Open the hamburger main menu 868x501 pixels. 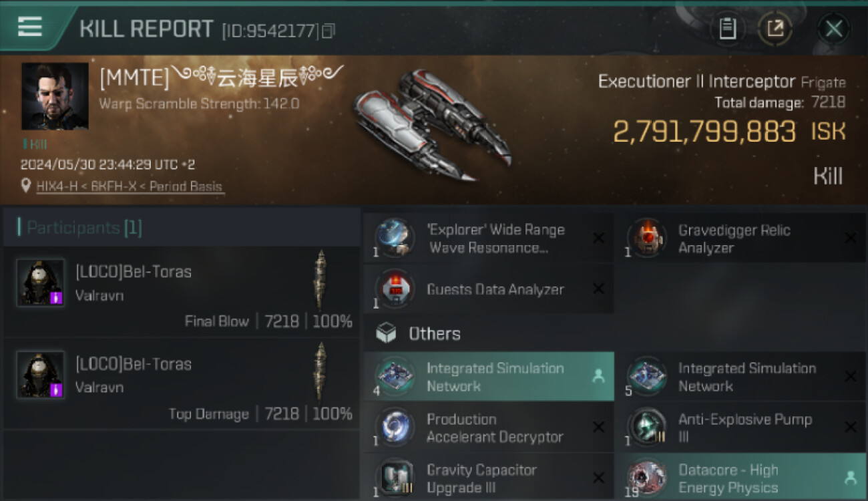[30, 27]
